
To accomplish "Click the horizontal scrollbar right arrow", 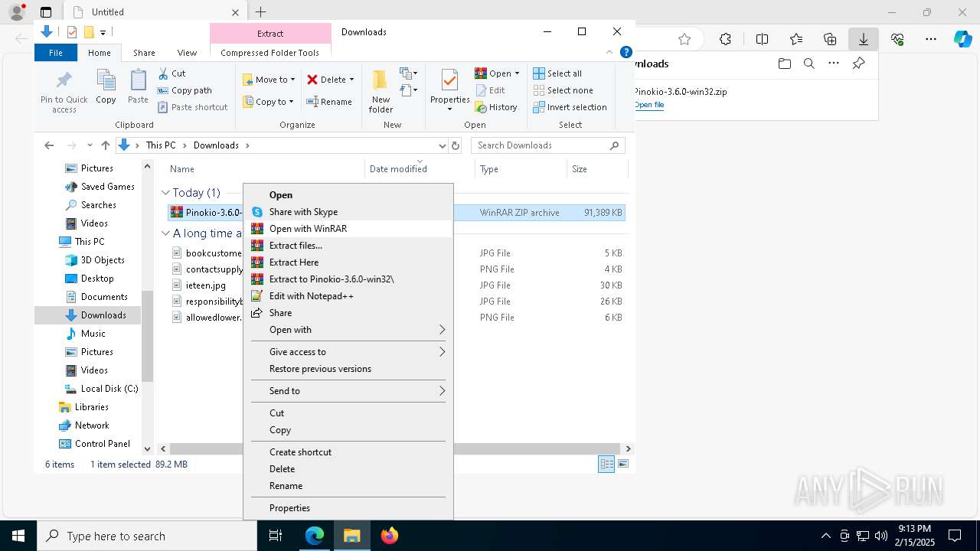I will click(x=628, y=449).
